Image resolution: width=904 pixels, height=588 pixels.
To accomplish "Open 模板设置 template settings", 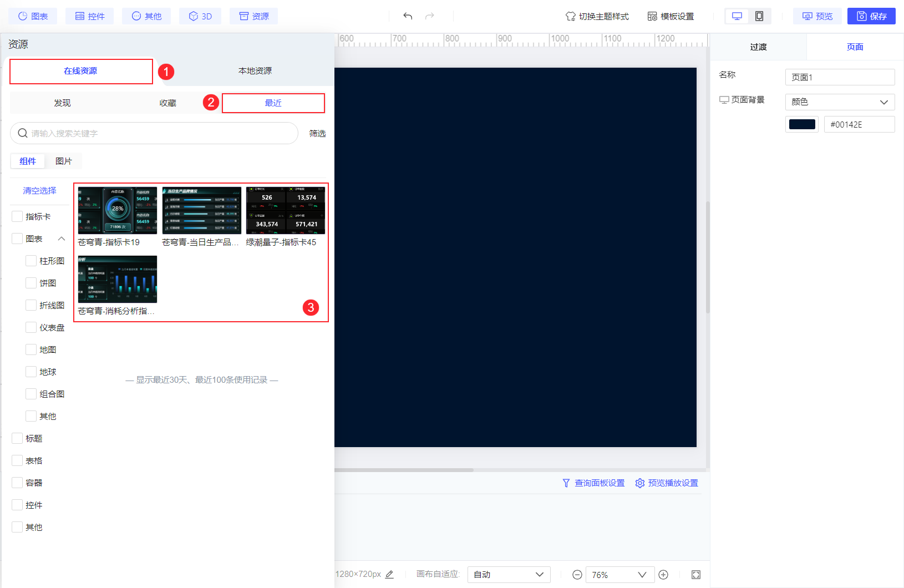I will pos(671,16).
